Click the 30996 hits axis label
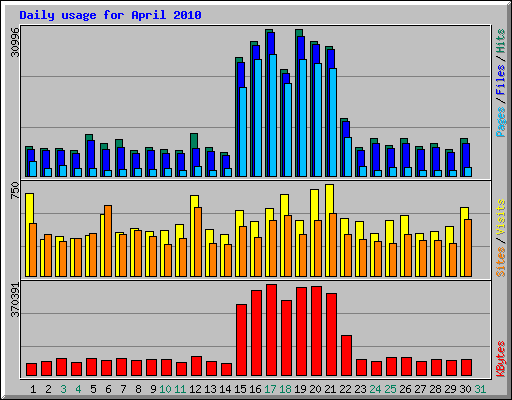The width and height of the screenshot is (512, 400). click(15, 42)
